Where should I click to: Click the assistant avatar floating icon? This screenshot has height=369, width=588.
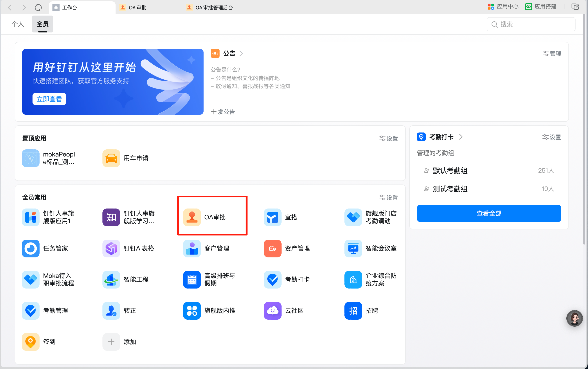pyautogui.click(x=575, y=318)
